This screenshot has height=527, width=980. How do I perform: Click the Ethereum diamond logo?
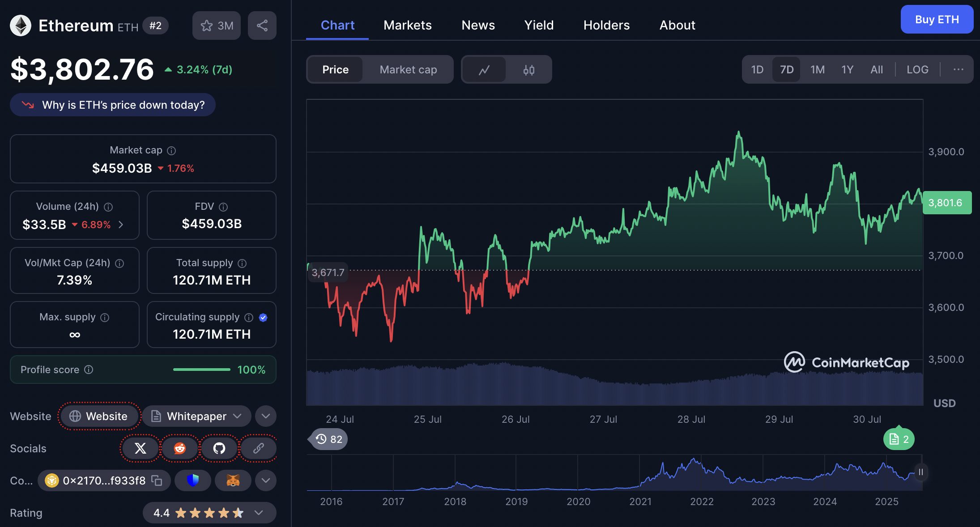pos(21,25)
